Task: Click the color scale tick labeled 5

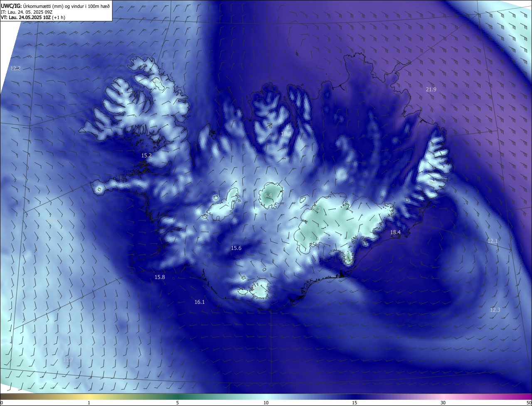Action: [177, 403]
